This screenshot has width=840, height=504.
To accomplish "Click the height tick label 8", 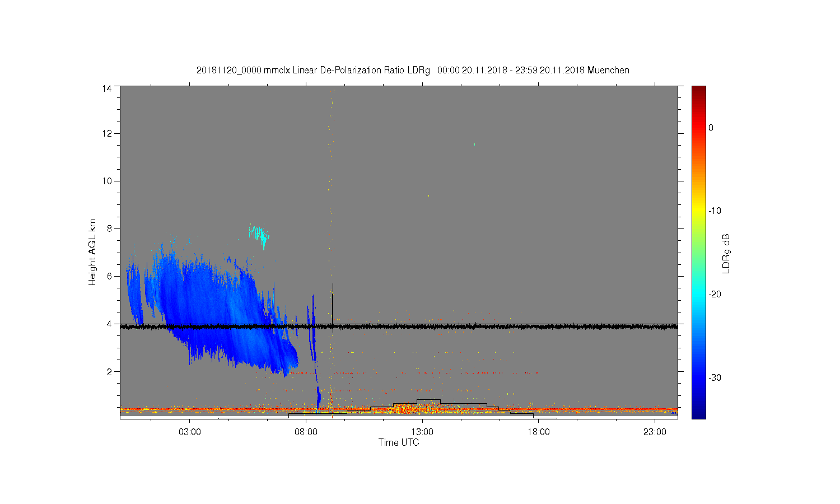I will [x=109, y=228].
